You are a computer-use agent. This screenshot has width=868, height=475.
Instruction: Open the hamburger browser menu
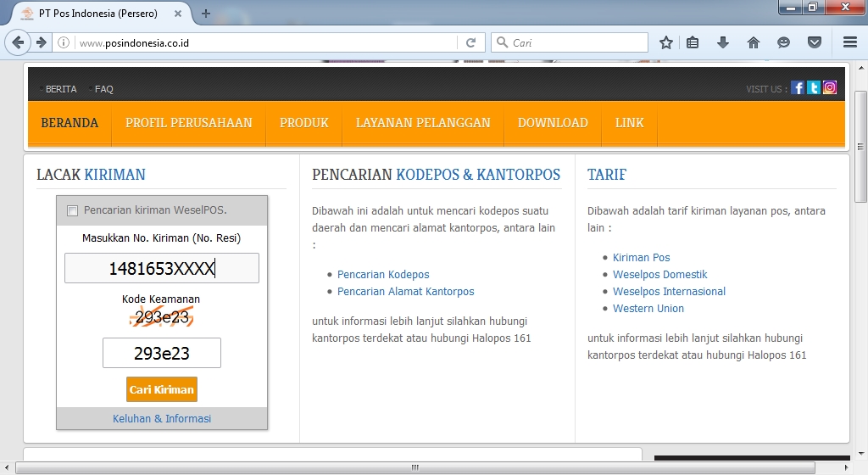click(850, 42)
